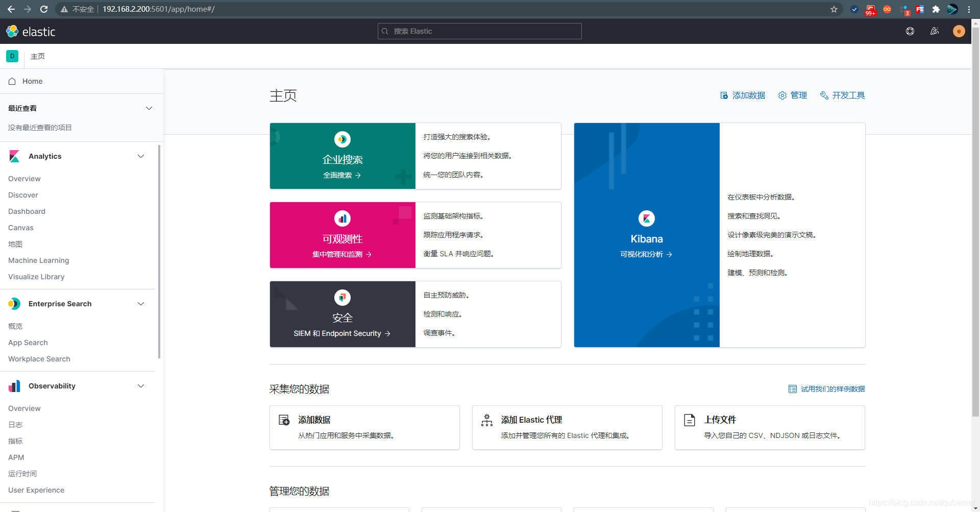Click the 上传文件 document icon
Viewport: 980px width, 512px height.
pyautogui.click(x=690, y=420)
